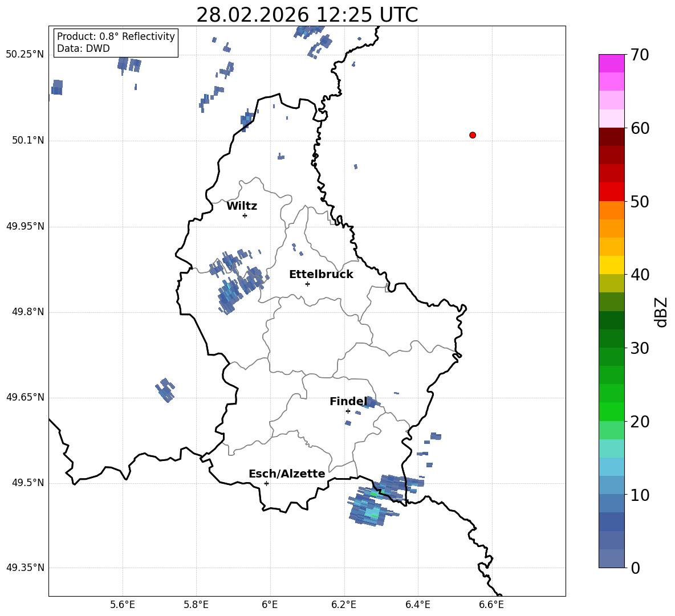Click the 70 tick label on colorbar
675x616 pixels.
pyautogui.click(x=640, y=55)
